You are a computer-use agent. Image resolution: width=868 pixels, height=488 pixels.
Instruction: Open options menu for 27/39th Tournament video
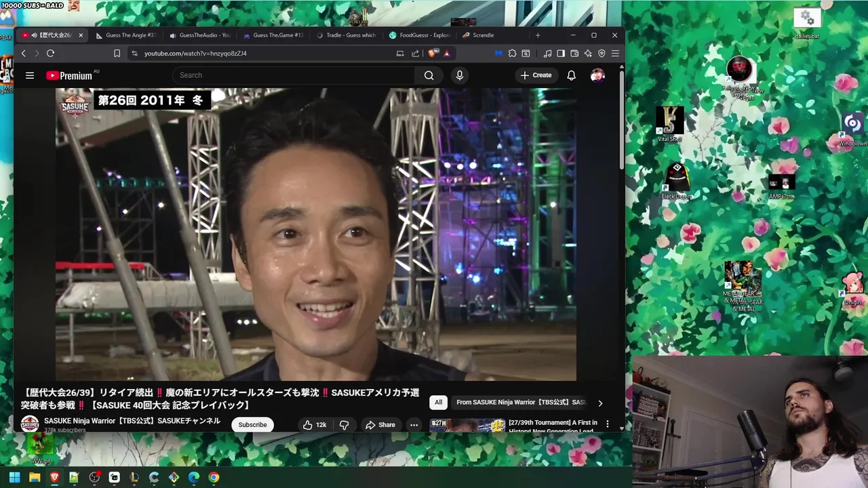point(608,424)
